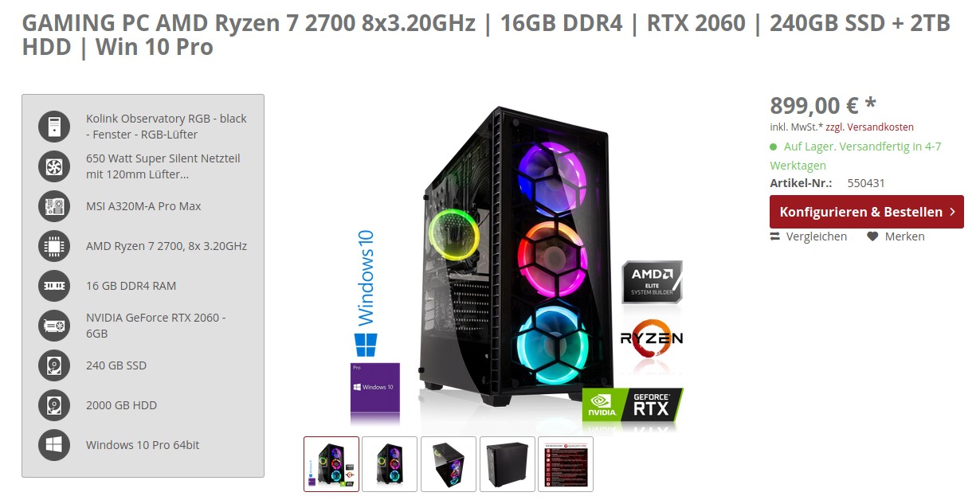This screenshot has width=980, height=504.
Task: Select the fifth thumbnail with red info sheet
Action: tap(566, 464)
